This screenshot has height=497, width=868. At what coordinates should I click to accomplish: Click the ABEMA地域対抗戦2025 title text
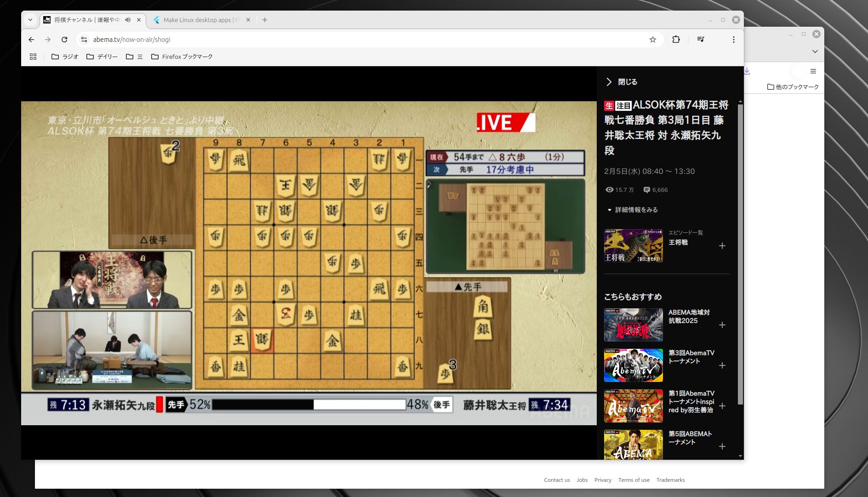[x=689, y=317]
